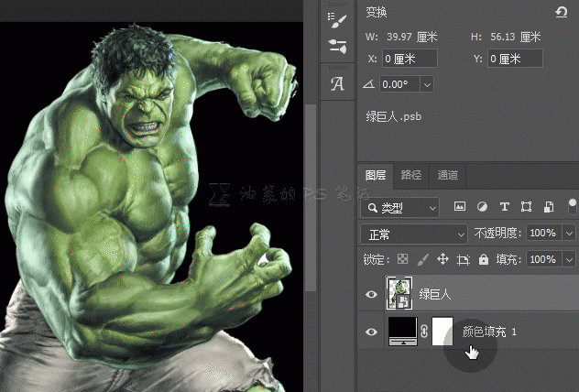Open the Character panel icon

point(337,83)
